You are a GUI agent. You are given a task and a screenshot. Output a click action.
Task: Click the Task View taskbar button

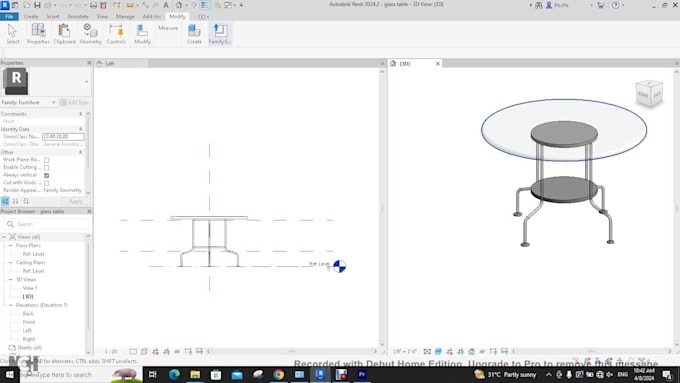[x=153, y=374]
